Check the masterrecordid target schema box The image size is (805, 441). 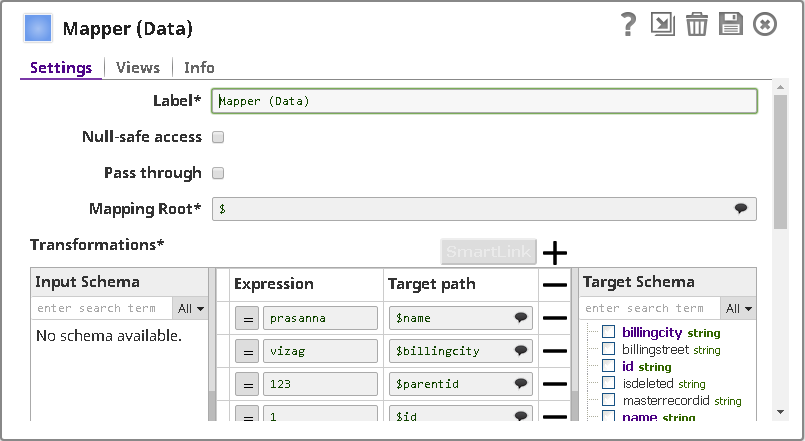click(x=608, y=400)
